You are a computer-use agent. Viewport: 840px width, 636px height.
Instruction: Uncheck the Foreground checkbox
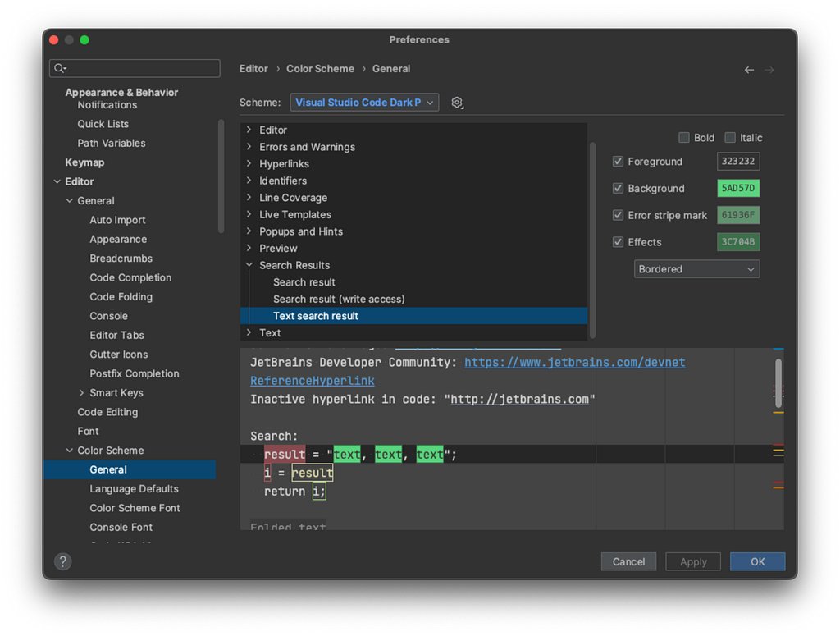click(x=618, y=162)
